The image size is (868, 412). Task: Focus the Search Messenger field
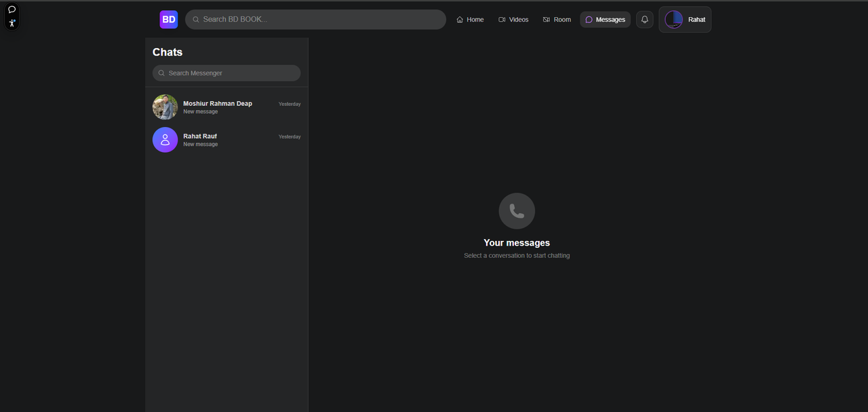(x=226, y=73)
